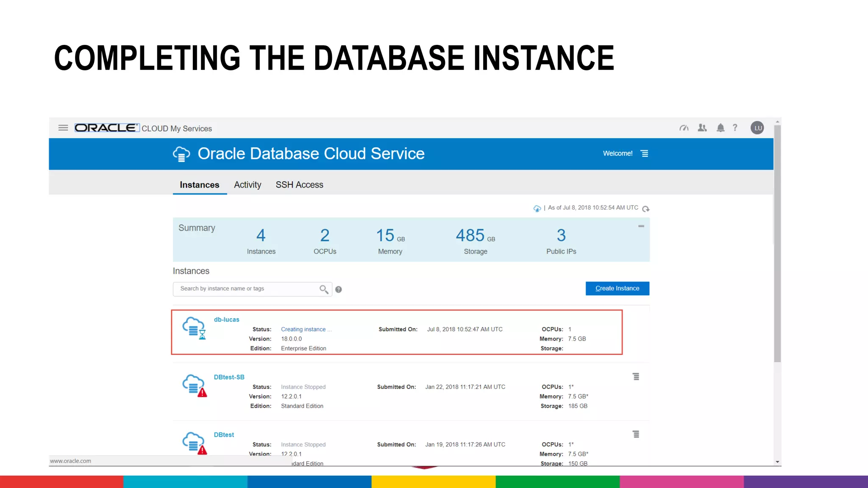This screenshot has width=868, height=488.
Task: Open the DBtest-SB actions menu
Action: [x=636, y=377]
